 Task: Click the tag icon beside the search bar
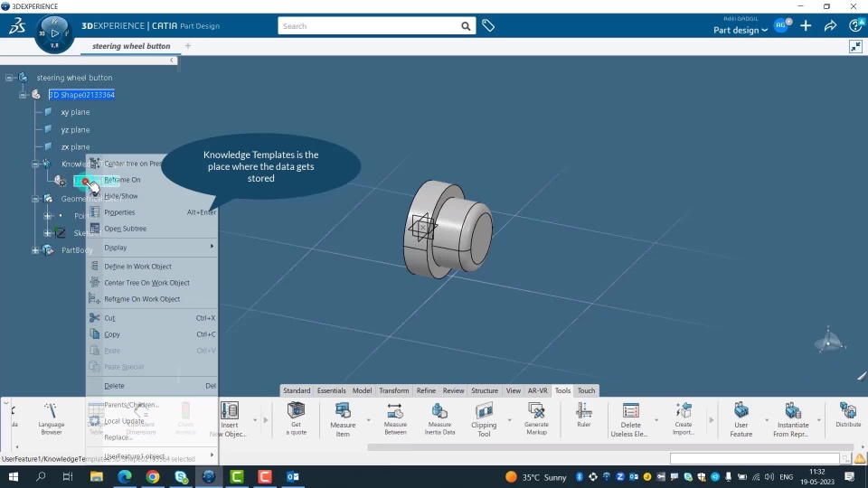(x=488, y=26)
